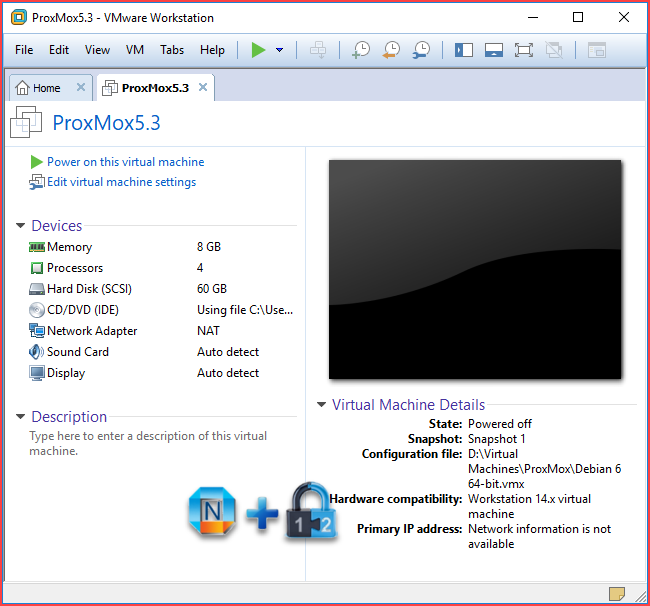Click the black VM console preview
This screenshot has height=606, width=650.
[475, 269]
